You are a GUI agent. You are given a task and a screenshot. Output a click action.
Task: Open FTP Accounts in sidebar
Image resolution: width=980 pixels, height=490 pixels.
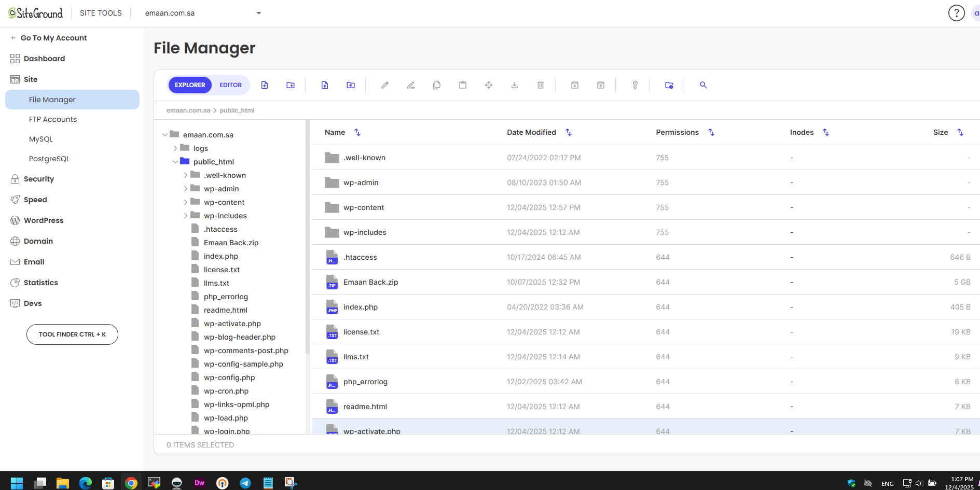tap(53, 119)
